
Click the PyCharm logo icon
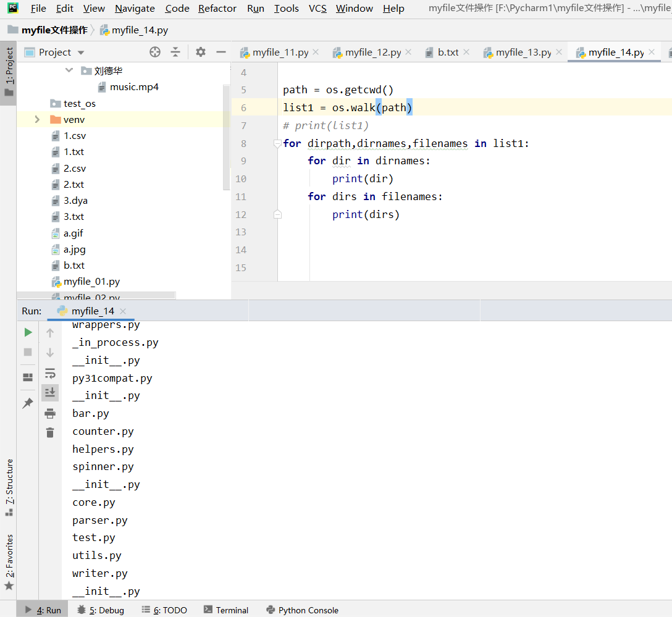pyautogui.click(x=13, y=7)
